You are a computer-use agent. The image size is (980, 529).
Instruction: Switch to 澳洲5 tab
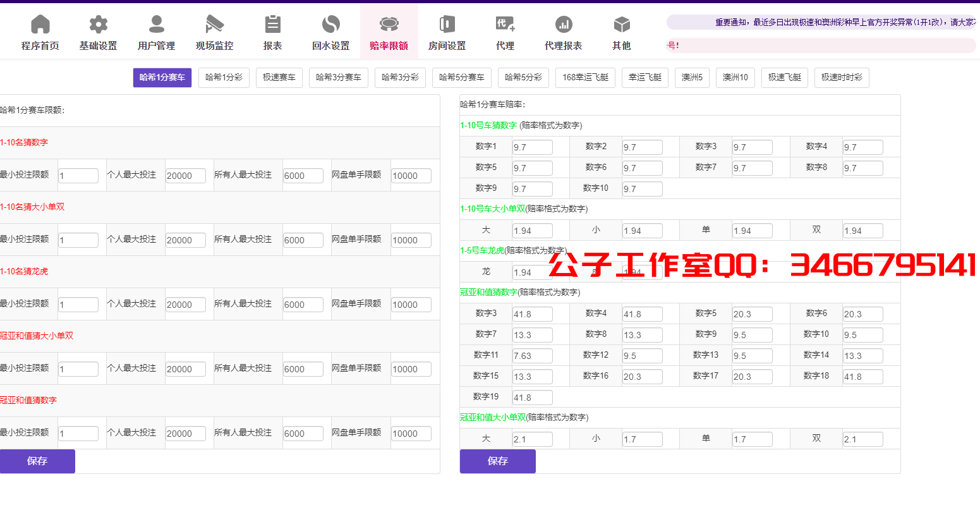692,77
